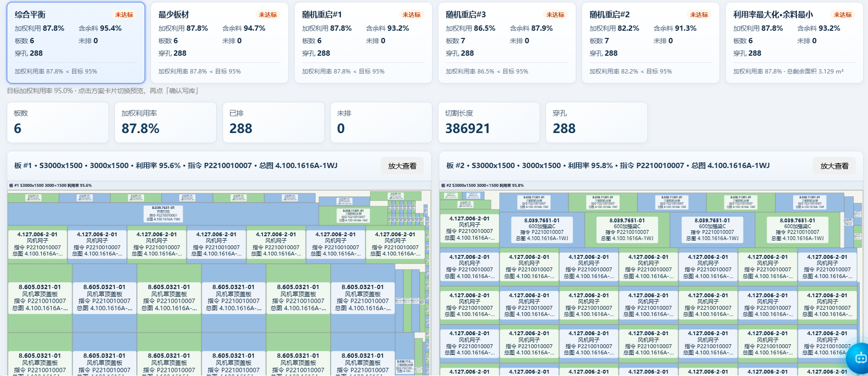Click 未达标 badge on 随机重启#3 card
This screenshot has width=868, height=376.
tap(555, 15)
